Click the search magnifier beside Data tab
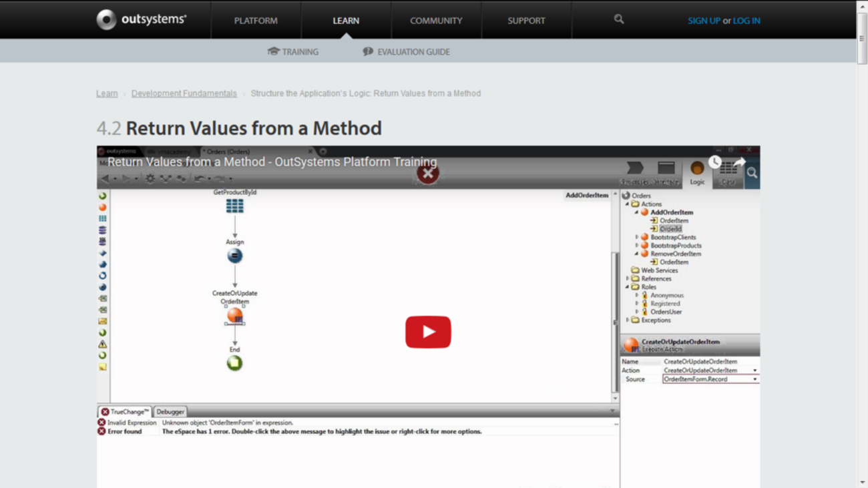Image resolution: width=868 pixels, height=488 pixels. point(752,173)
